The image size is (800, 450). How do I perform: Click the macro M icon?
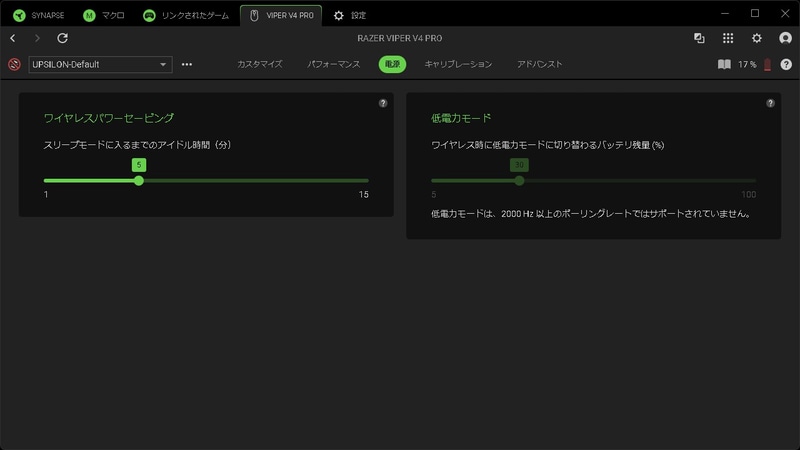pos(89,15)
